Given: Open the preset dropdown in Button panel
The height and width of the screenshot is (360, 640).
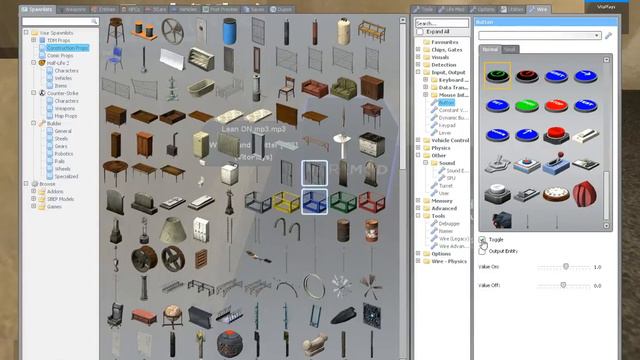Looking at the screenshot, I should 540,36.
